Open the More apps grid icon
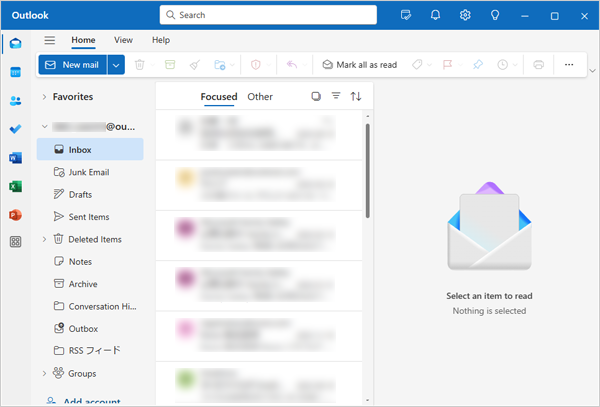The height and width of the screenshot is (407, 600). pyautogui.click(x=15, y=242)
